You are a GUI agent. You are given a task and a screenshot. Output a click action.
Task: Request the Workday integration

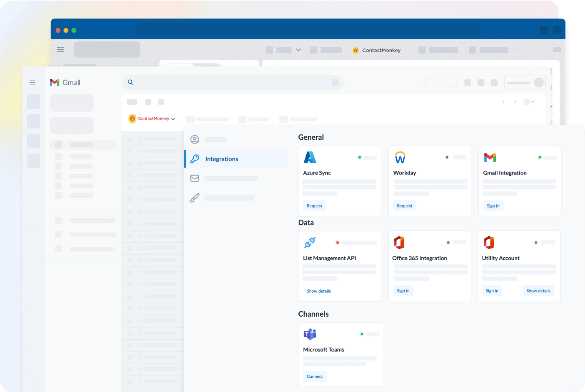coord(405,206)
